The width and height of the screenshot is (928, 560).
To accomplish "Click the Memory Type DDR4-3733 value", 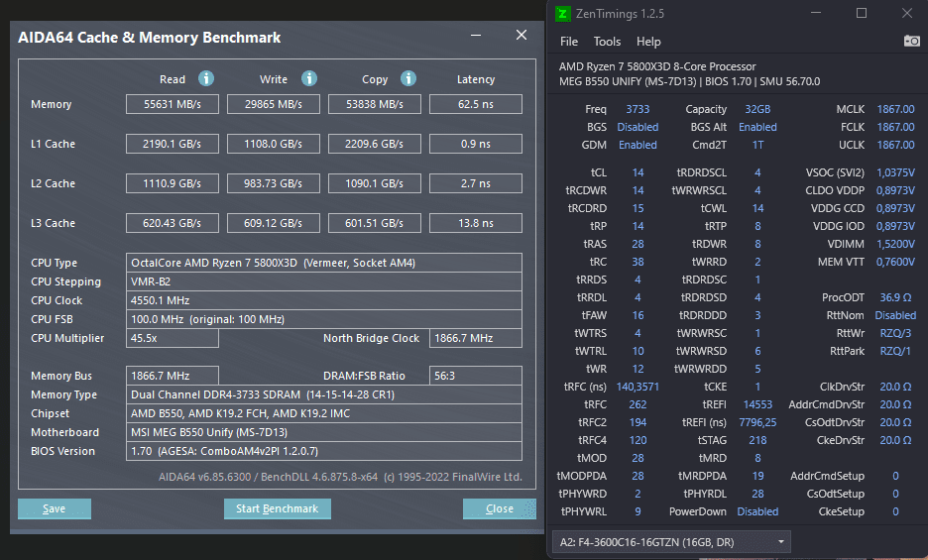I will coord(324,394).
